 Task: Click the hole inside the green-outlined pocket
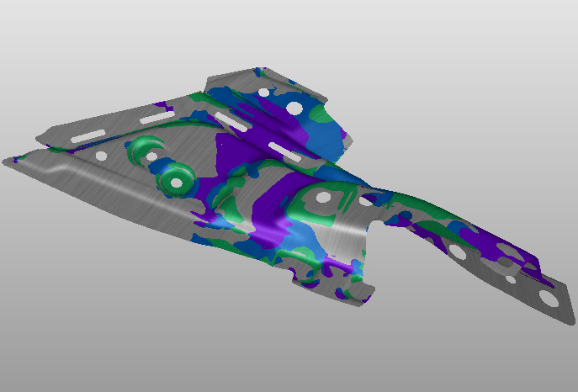(x=321, y=199)
